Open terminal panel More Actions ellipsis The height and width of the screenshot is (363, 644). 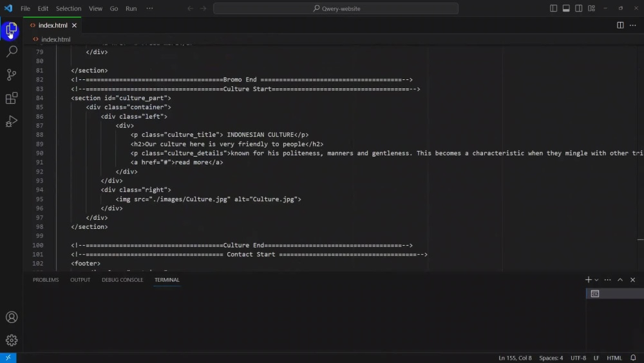coord(607,280)
